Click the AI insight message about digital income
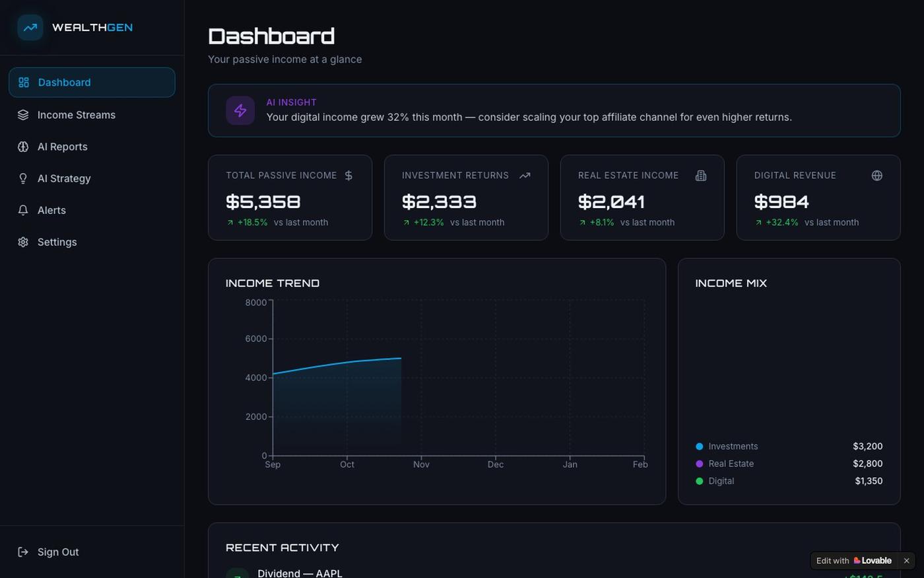This screenshot has width=924, height=578. coord(529,117)
